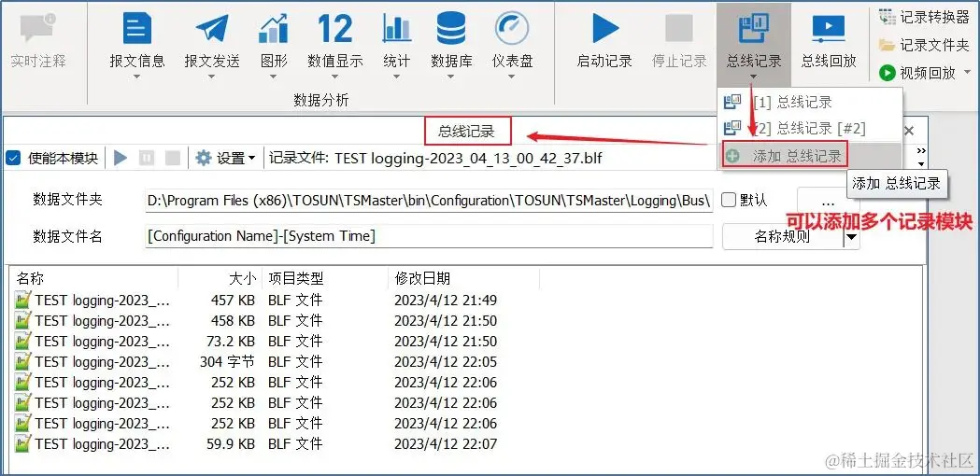Open the 报文信息 message info icon
This screenshot has width=980, height=476.
coord(137,29)
